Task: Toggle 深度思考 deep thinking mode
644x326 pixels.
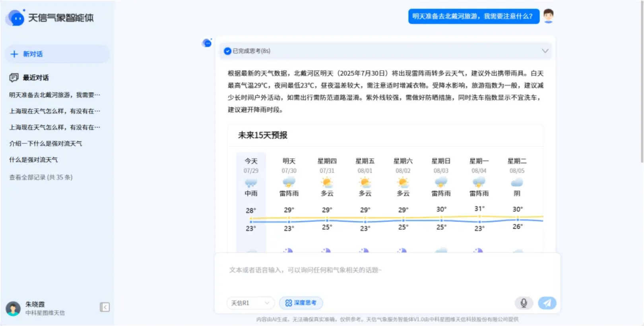Action: (x=301, y=303)
